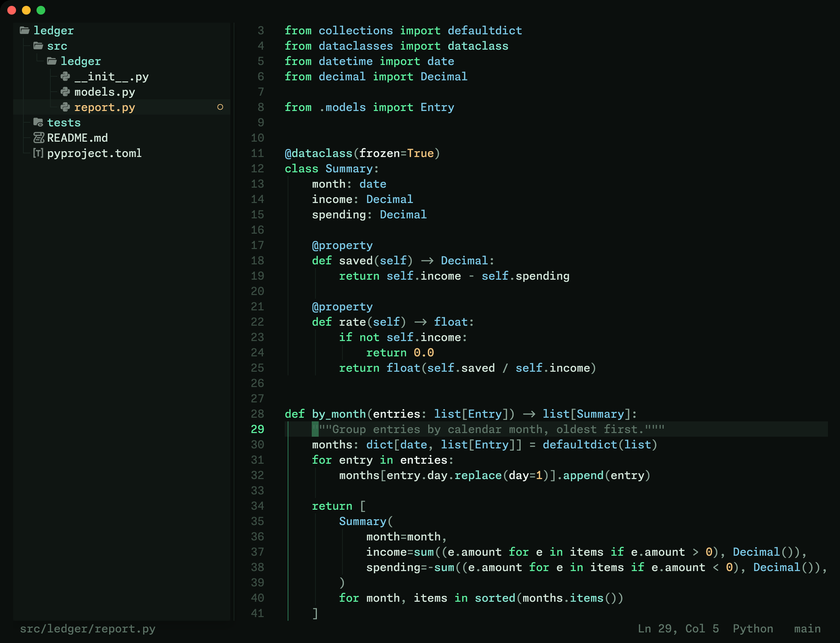
Task: Click the Python icon beside models.py
Action: pyautogui.click(x=65, y=92)
